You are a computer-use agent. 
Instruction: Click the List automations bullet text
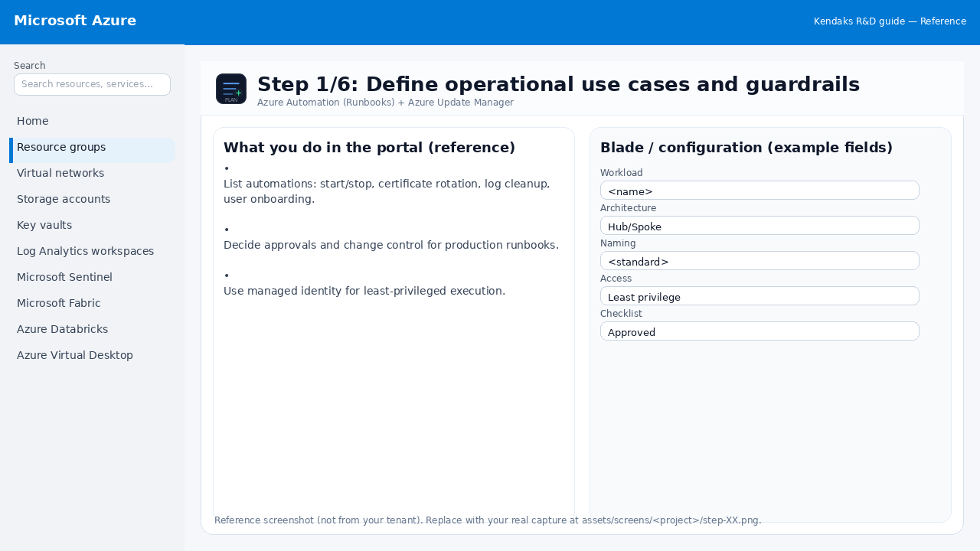[387, 191]
